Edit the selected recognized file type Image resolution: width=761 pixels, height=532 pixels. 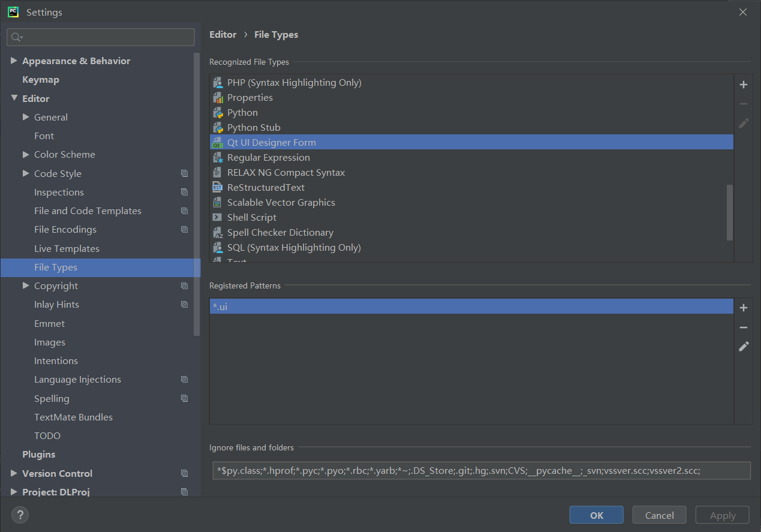click(743, 123)
